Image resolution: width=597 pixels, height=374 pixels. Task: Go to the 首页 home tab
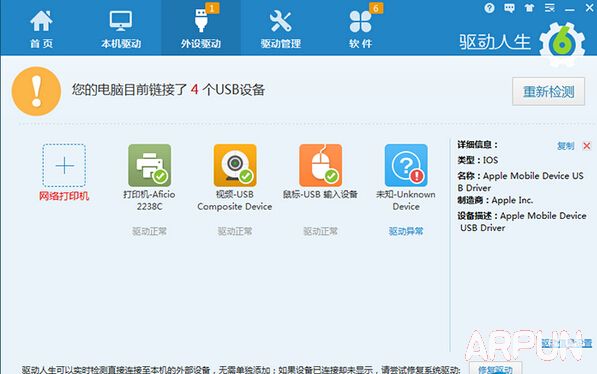pos(41,29)
